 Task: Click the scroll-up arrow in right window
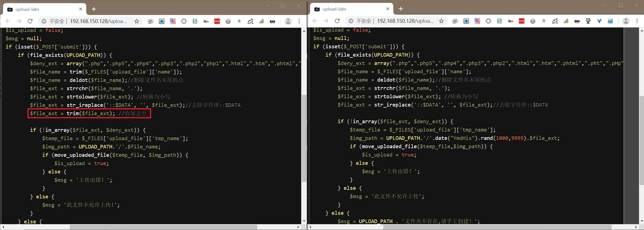pos(642,31)
